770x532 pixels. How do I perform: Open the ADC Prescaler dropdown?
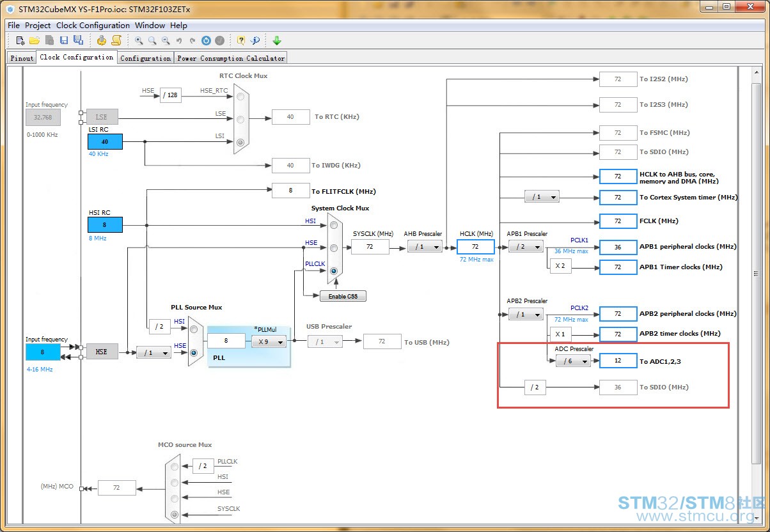tap(573, 361)
